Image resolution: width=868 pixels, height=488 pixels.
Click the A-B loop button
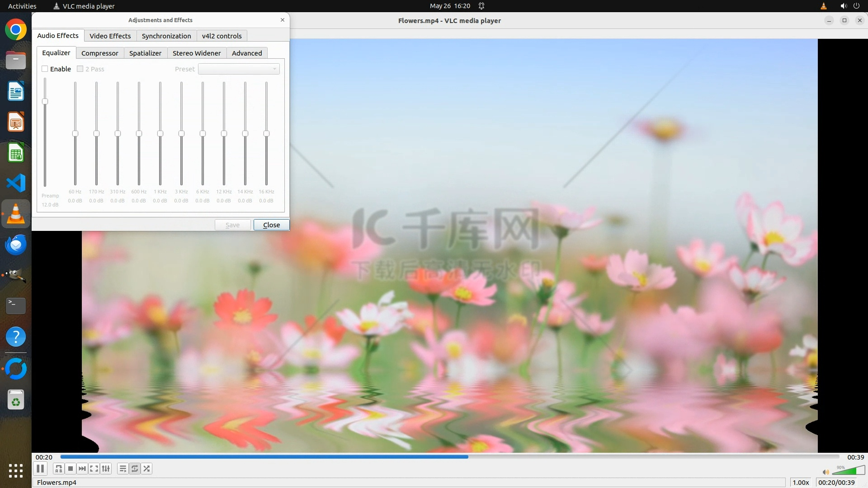coord(58,469)
